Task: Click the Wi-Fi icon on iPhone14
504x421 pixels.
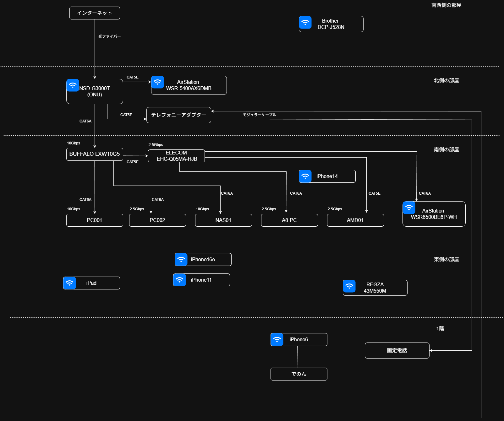Action: point(305,176)
